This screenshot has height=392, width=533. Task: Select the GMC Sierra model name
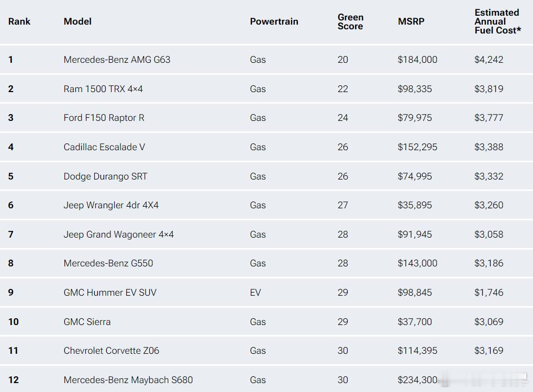click(x=87, y=322)
